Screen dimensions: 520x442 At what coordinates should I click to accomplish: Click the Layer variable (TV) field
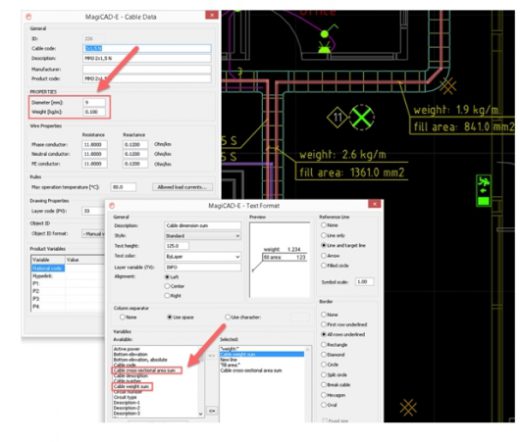(x=203, y=267)
